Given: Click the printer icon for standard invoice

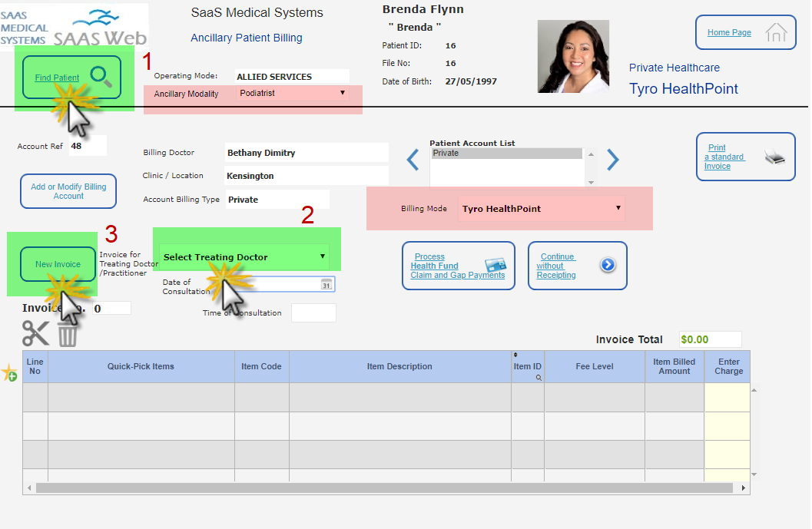Looking at the screenshot, I should click(774, 157).
